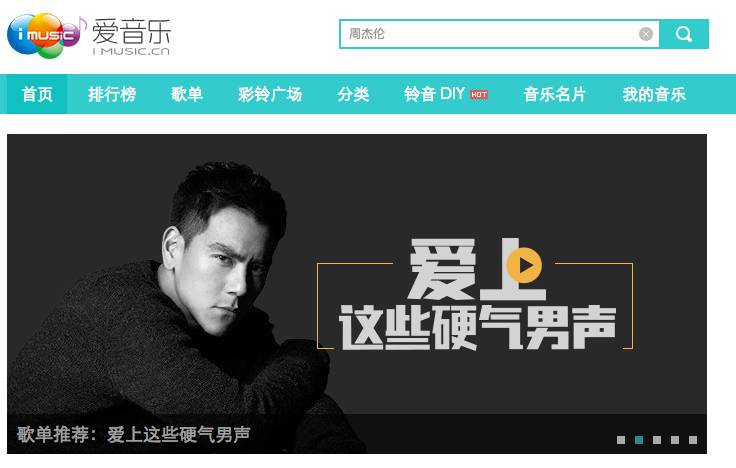Screen dimensions: 736x468
Task: Select the fourth carousel indicator dot
Action: 675,440
